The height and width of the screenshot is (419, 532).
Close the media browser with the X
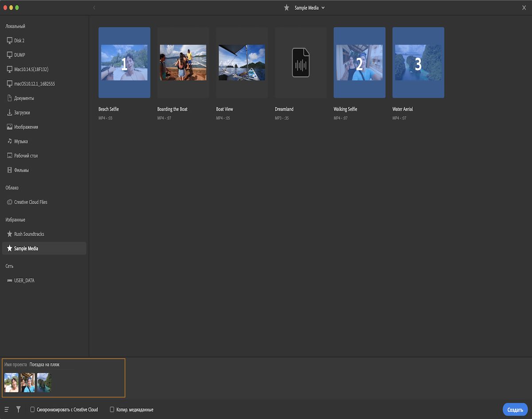click(524, 8)
